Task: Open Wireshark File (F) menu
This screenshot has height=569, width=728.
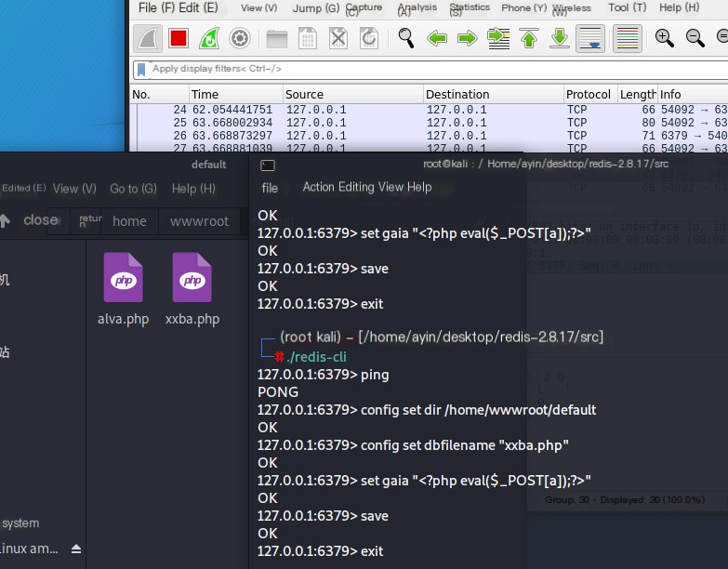Action: [157, 7]
